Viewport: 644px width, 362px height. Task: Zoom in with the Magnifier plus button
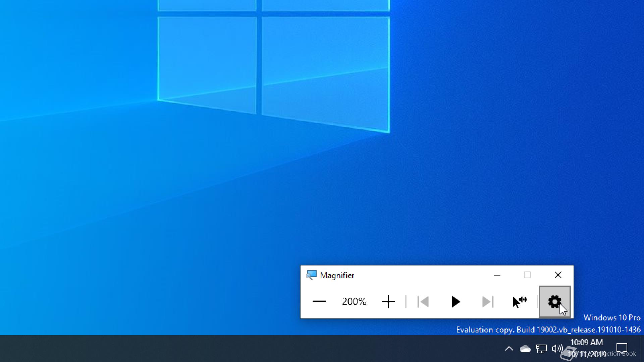point(388,302)
